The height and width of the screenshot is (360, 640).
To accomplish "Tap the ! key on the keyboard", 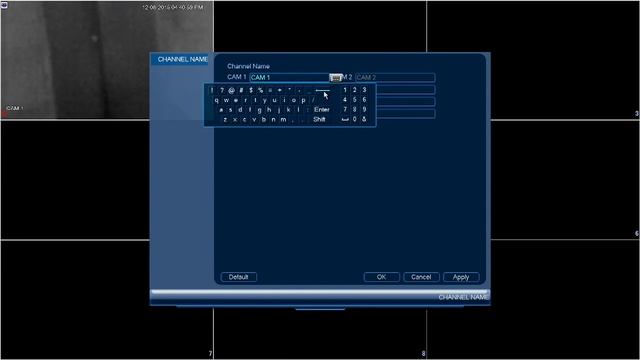I will click(x=212, y=90).
